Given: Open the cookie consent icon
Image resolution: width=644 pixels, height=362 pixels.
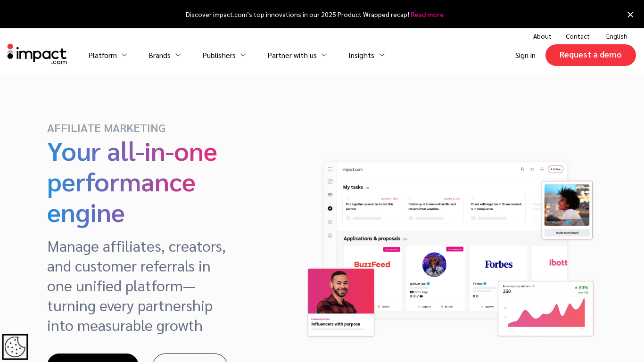Looking at the screenshot, I should [x=15, y=347].
